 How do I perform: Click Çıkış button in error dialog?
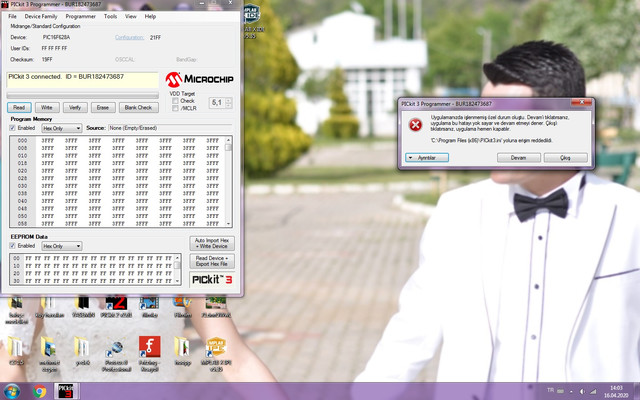(566, 158)
